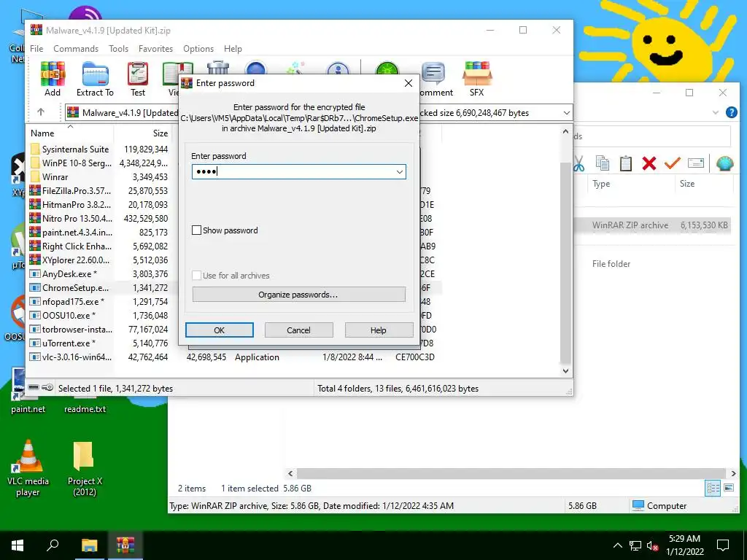747x560 pixels.
Task: Open WinRAR Options menu
Action: (198, 49)
